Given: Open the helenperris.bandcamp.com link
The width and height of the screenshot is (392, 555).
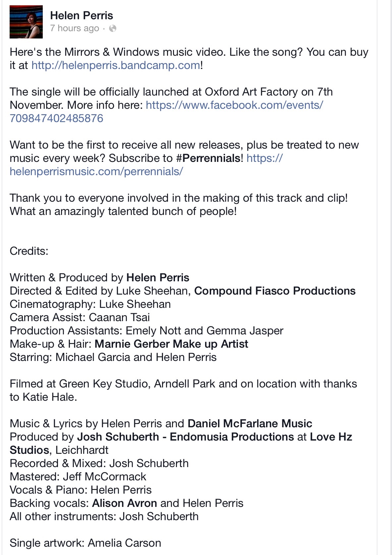Looking at the screenshot, I should 116,65.
